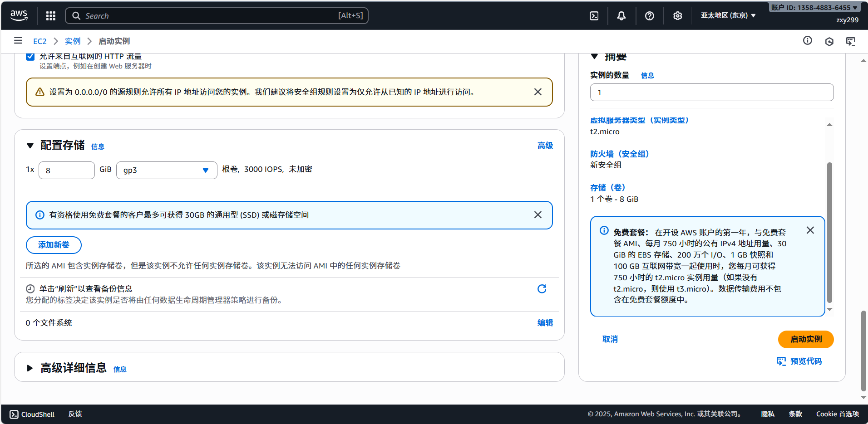
Task: Open 隐私 footer link
Action: [x=768, y=414]
